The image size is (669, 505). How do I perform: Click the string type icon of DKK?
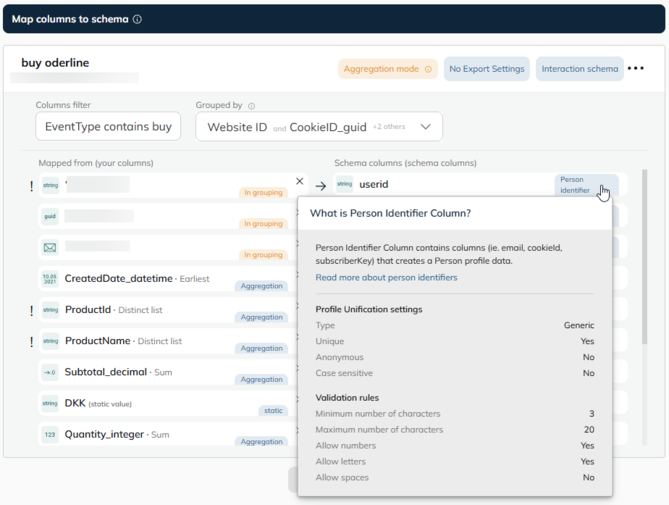[x=50, y=403]
